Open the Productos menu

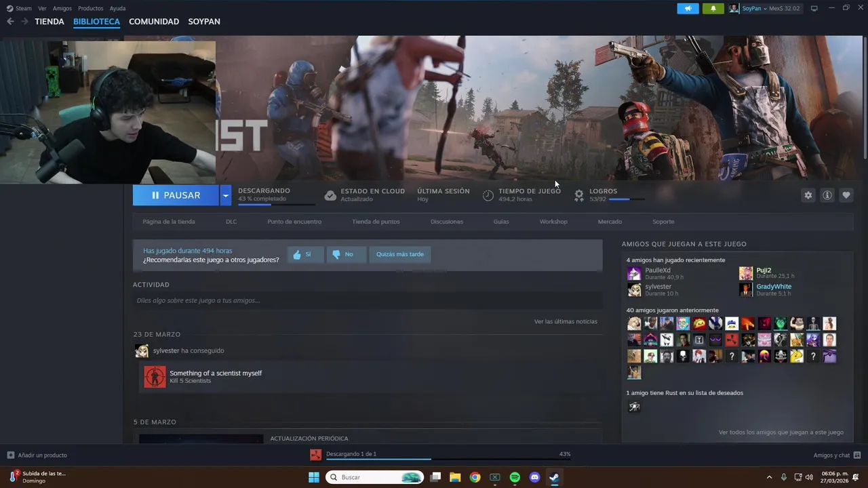pos(91,8)
